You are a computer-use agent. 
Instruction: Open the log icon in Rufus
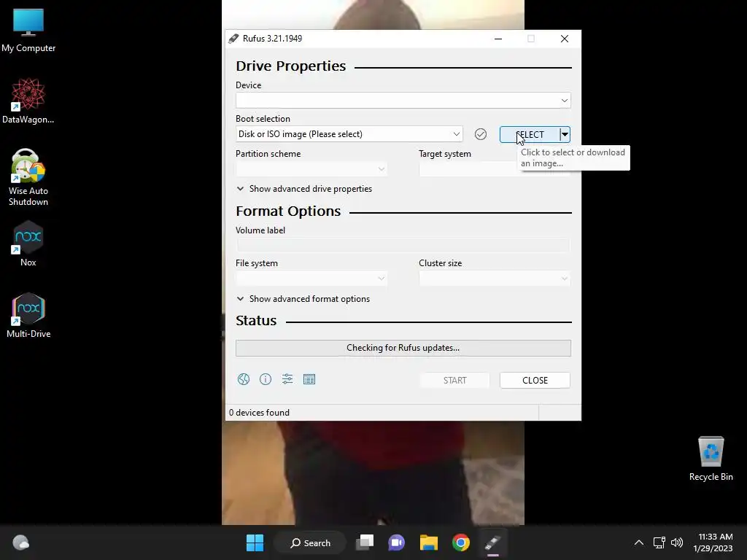pos(309,379)
